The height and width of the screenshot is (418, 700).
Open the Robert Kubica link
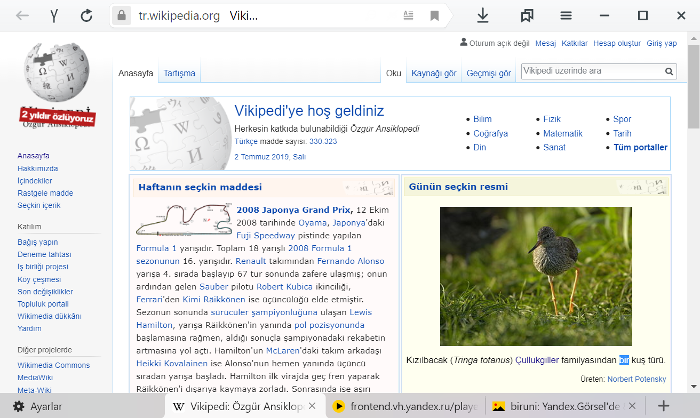click(284, 287)
